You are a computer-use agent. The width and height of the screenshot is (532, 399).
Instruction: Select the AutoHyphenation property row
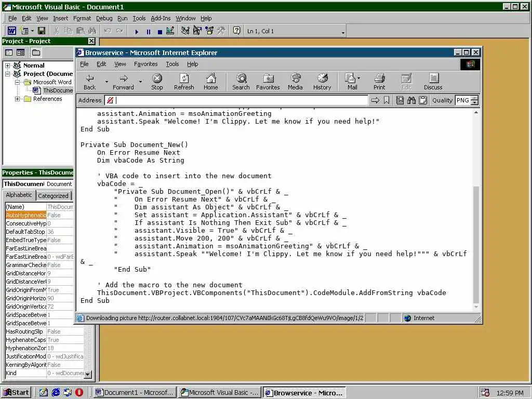pyautogui.click(x=39, y=215)
